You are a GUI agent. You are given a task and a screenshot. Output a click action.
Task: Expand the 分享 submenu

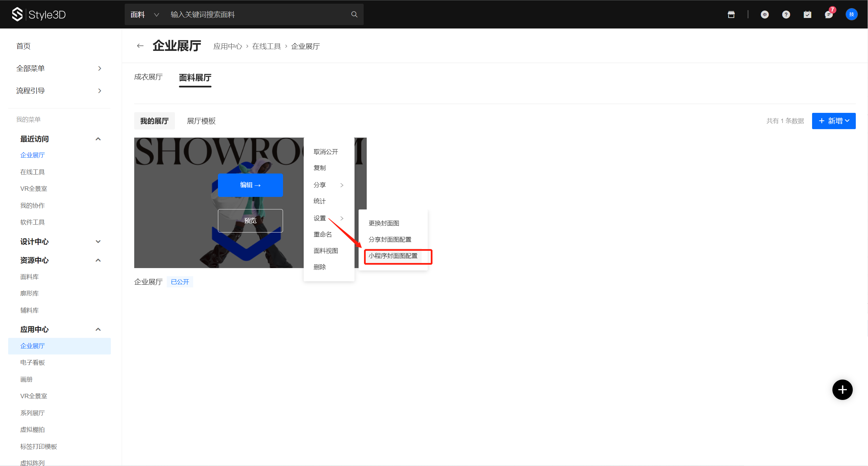[329, 185]
